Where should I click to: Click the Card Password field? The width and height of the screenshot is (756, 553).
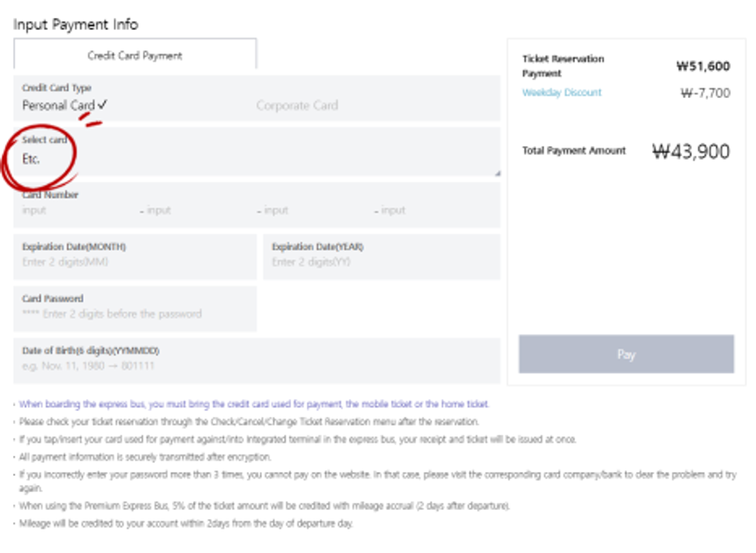[135, 309]
